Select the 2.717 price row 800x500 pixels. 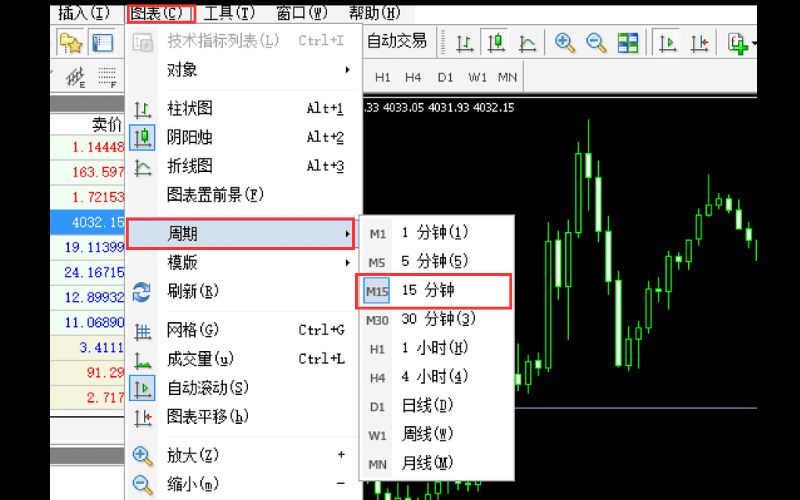(x=88, y=397)
